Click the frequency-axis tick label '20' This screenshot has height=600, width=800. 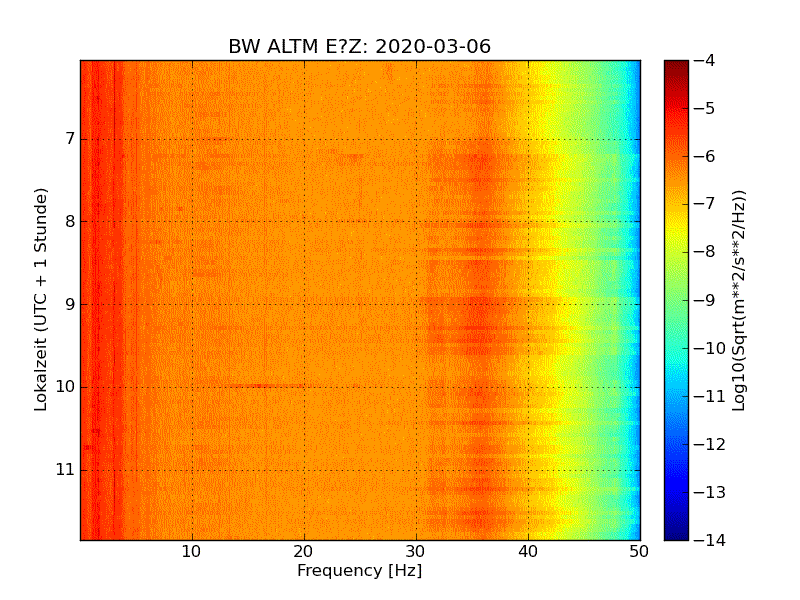[304, 552]
